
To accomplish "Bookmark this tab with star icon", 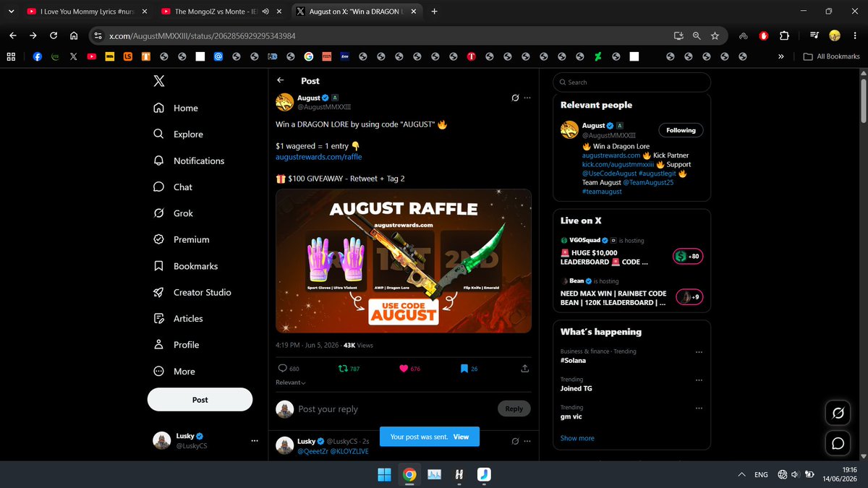I will [x=715, y=35].
